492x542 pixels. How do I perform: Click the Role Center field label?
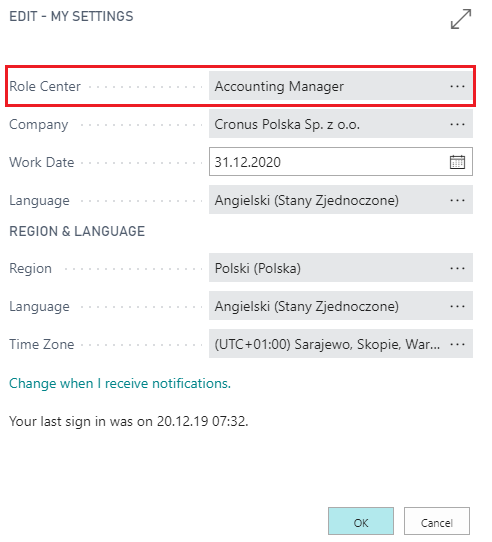(x=45, y=86)
